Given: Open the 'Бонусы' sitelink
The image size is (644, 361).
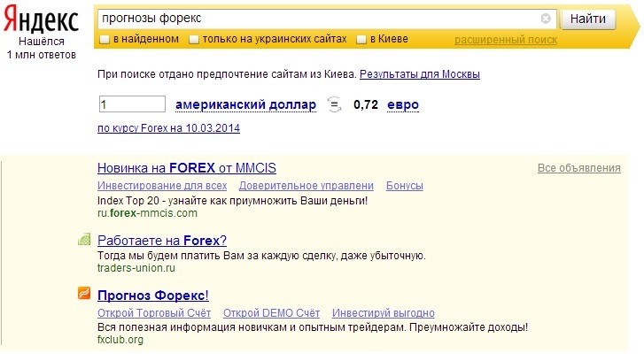Looking at the screenshot, I should [405, 186].
